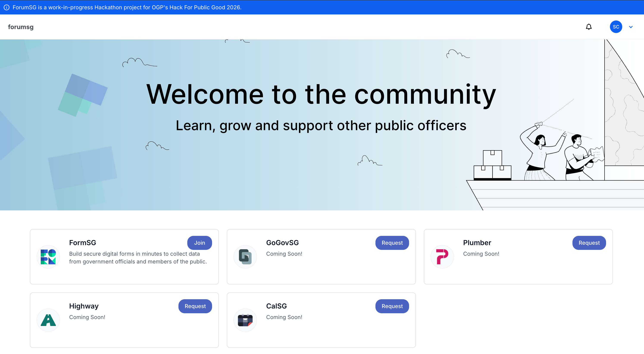
Task: Go to homepage via the forumsg logo
Action: (21, 27)
